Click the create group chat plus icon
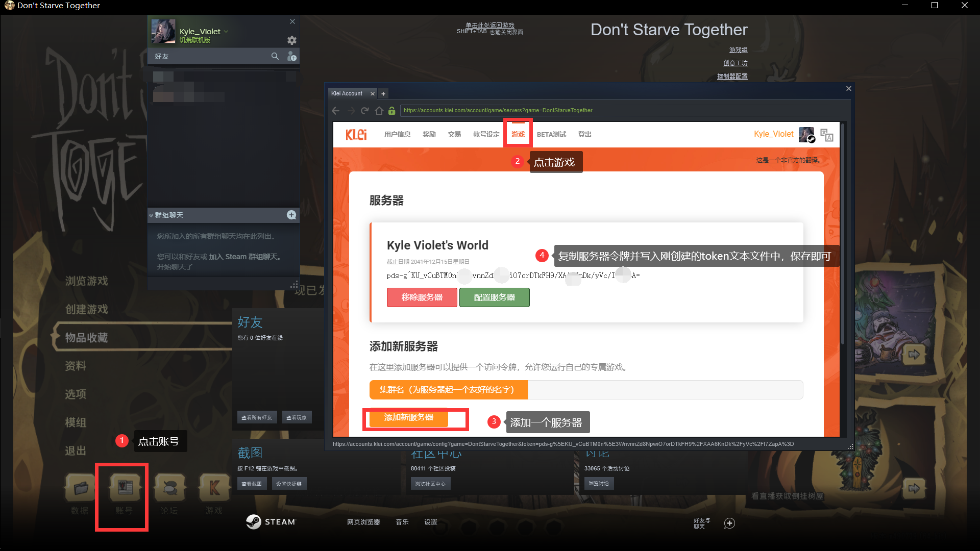Screen dimensions: 980x551 [291, 215]
